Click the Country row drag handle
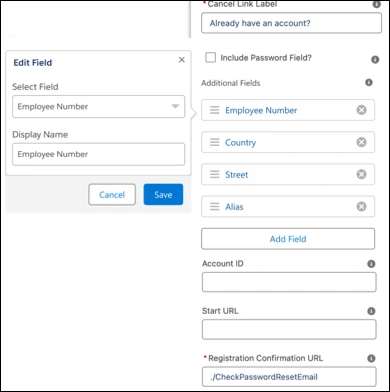 click(x=215, y=142)
